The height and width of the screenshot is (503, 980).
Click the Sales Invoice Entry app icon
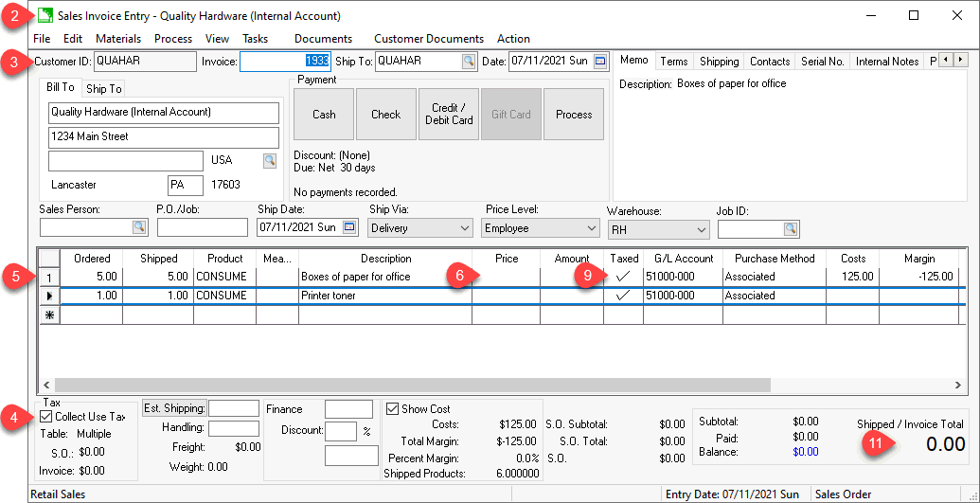45,15
